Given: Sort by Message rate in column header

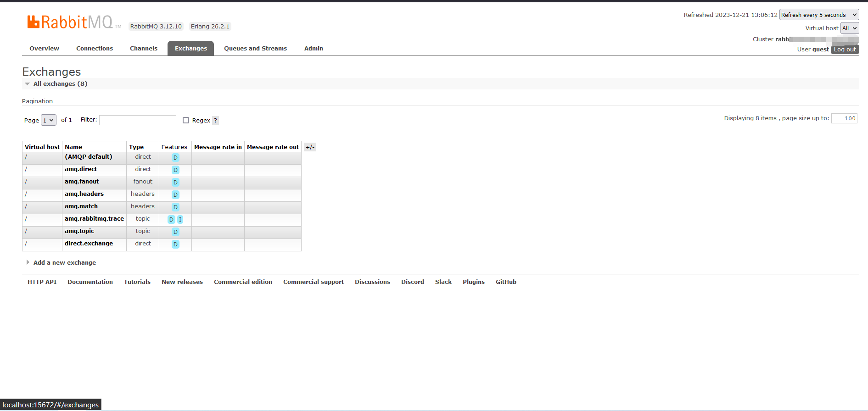Looking at the screenshot, I should tap(218, 147).
